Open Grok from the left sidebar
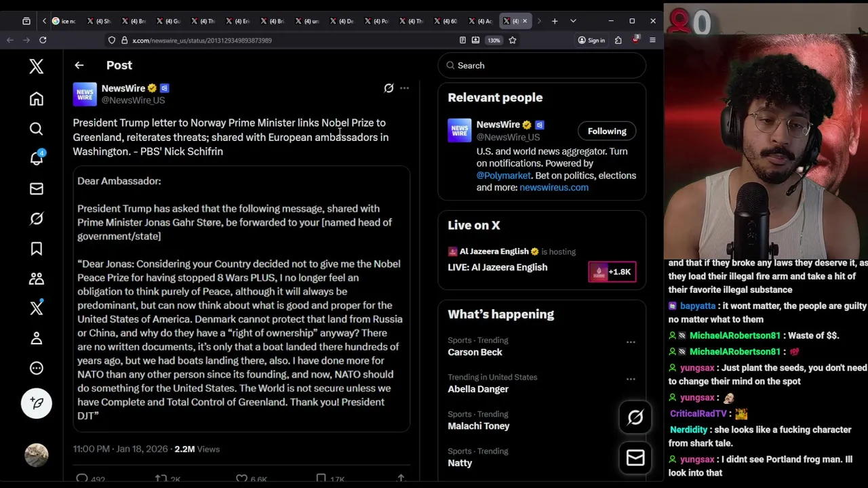 pyautogui.click(x=37, y=218)
